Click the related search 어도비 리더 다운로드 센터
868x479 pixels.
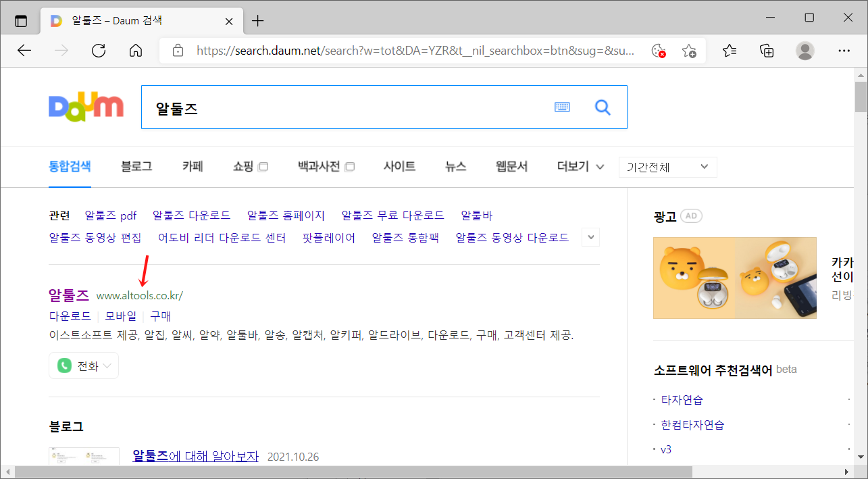point(222,237)
